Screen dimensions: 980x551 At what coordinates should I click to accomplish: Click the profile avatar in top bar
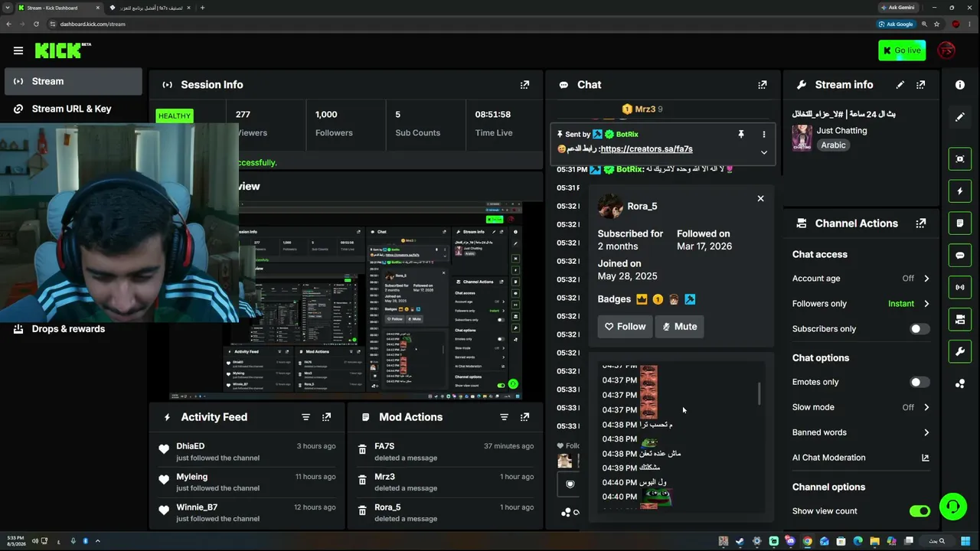coord(947,51)
